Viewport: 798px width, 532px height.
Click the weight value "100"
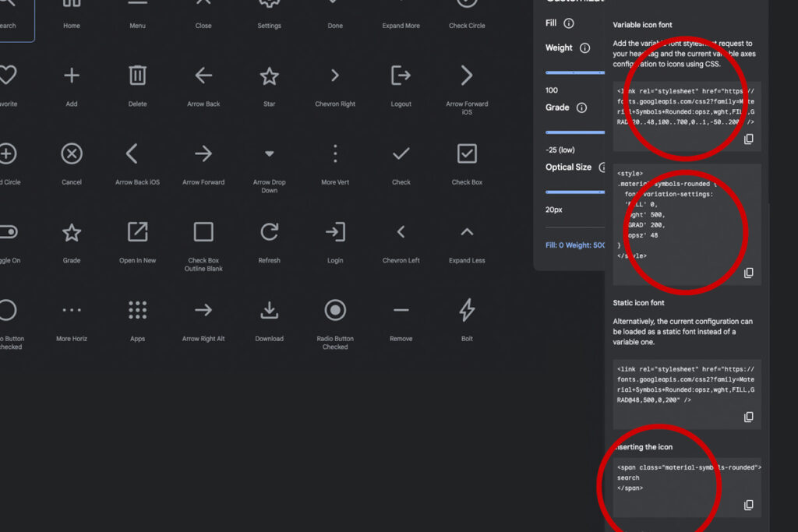(552, 90)
